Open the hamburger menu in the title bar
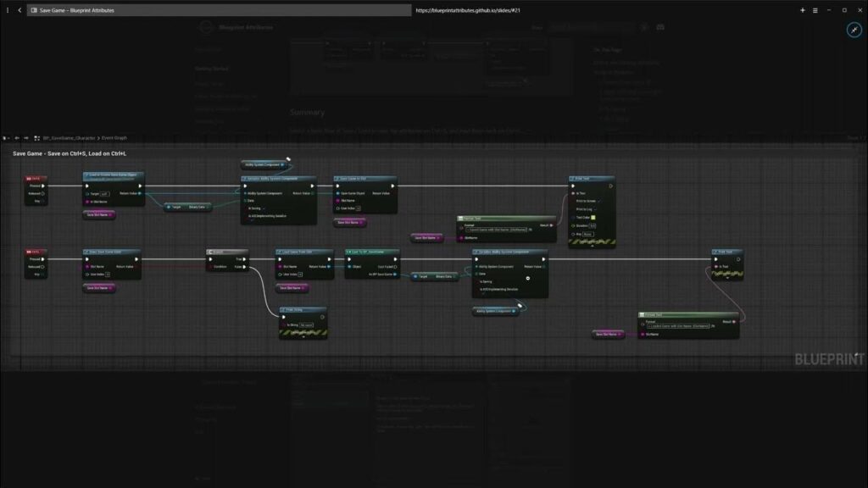 pos(815,10)
